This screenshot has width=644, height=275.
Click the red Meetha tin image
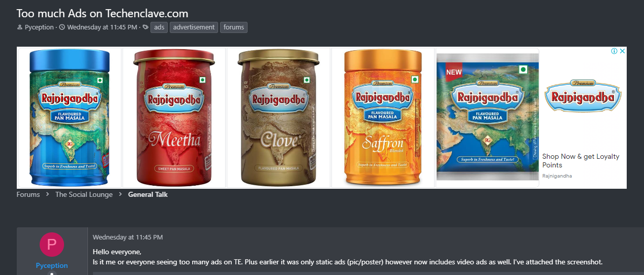[x=174, y=118]
